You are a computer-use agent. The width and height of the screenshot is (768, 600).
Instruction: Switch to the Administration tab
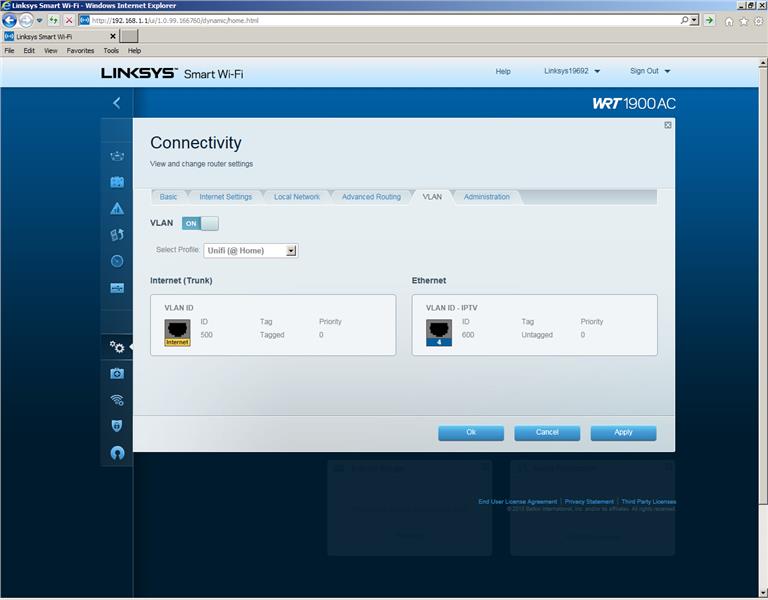click(x=487, y=197)
